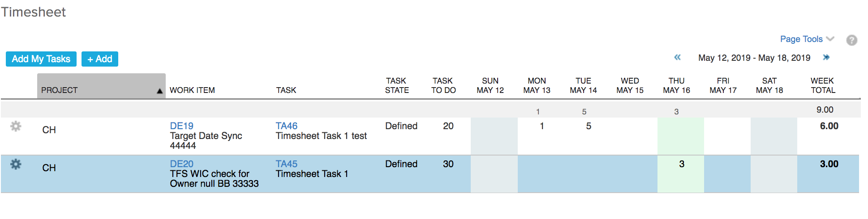This screenshot has height=219, width=868.
Task: Open the TA45 task link
Action: pyautogui.click(x=286, y=164)
